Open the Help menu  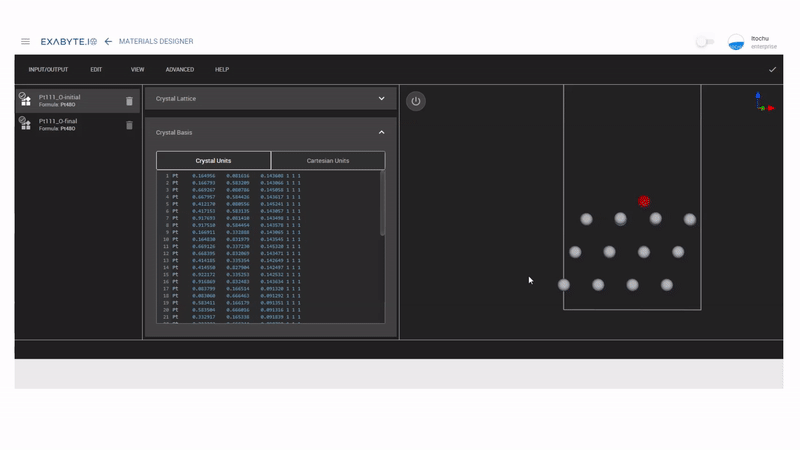click(222, 69)
